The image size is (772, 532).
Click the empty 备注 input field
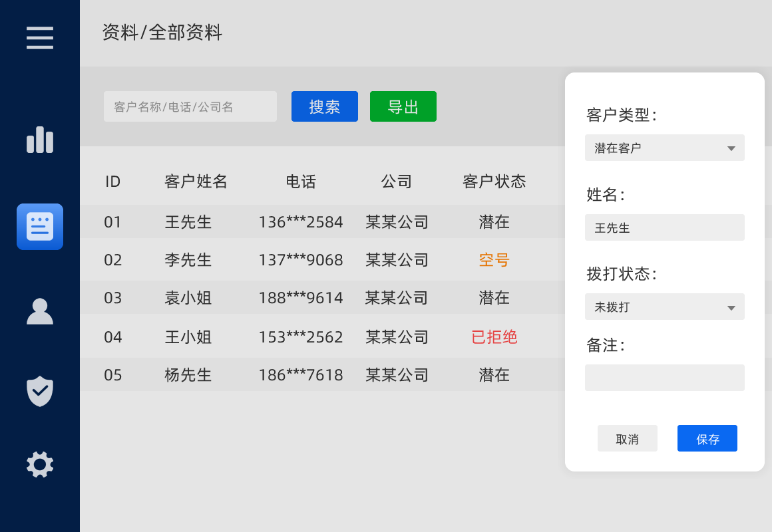pyautogui.click(x=664, y=378)
